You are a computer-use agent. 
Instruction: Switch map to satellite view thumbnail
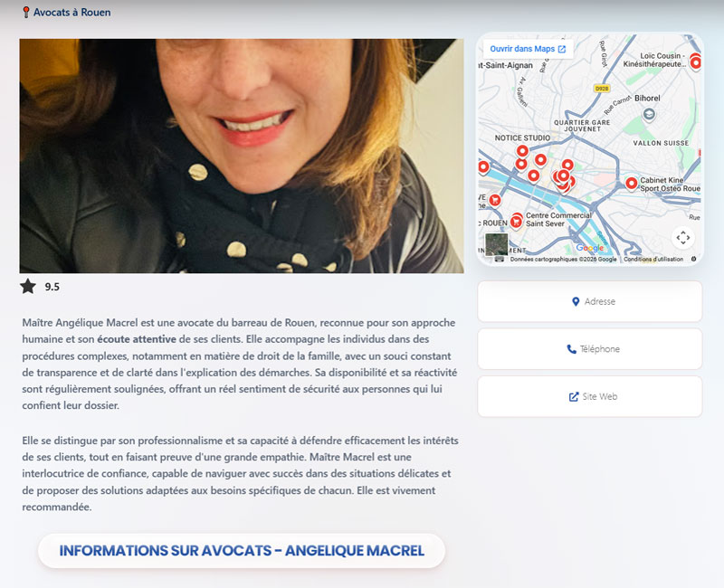(496, 244)
